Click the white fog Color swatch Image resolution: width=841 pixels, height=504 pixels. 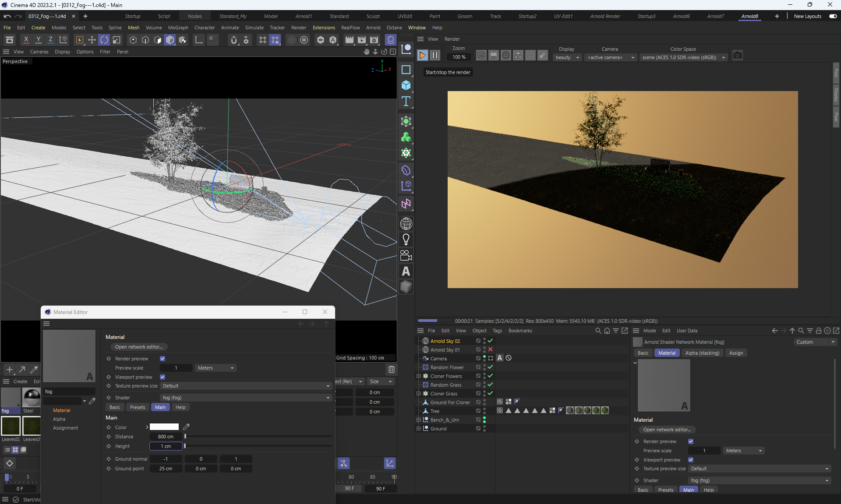pyautogui.click(x=164, y=427)
